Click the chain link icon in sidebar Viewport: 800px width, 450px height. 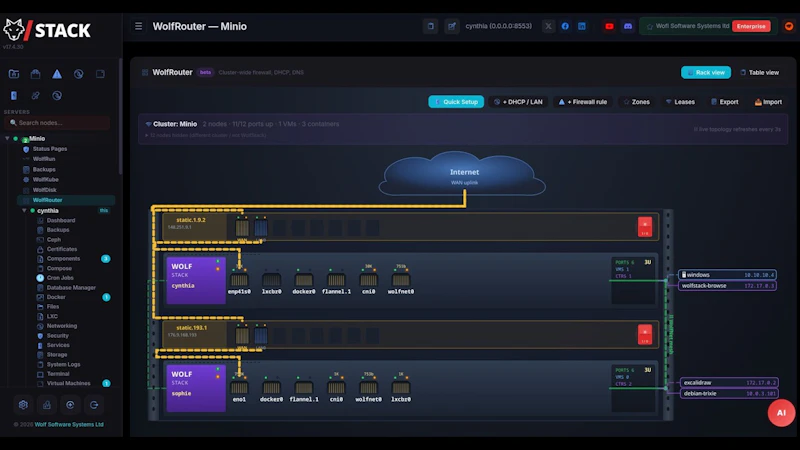tap(35, 95)
